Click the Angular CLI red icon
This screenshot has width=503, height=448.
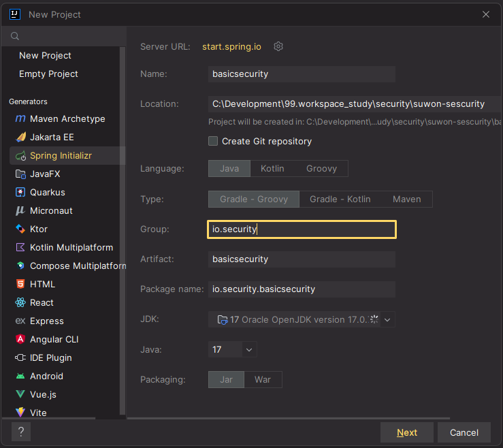20,339
